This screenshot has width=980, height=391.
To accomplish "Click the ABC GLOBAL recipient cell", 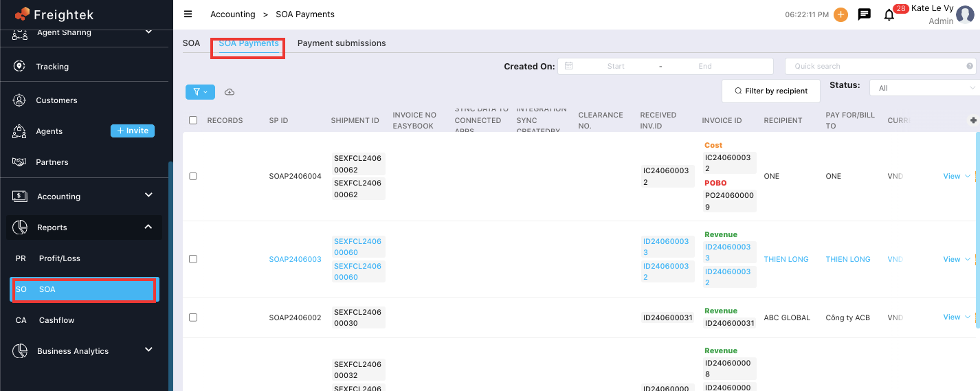I will [787, 317].
